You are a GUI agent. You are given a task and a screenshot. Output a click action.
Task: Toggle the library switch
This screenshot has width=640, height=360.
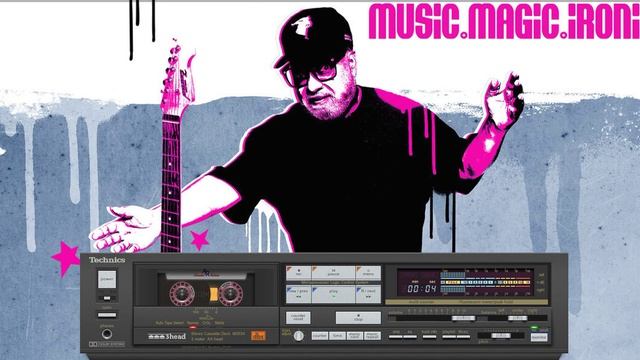tap(463, 336)
